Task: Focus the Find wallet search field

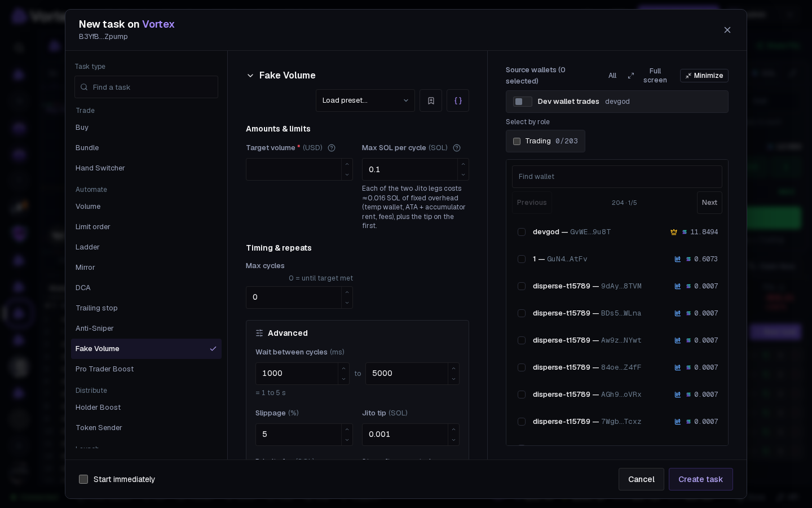Action: pyautogui.click(x=617, y=177)
